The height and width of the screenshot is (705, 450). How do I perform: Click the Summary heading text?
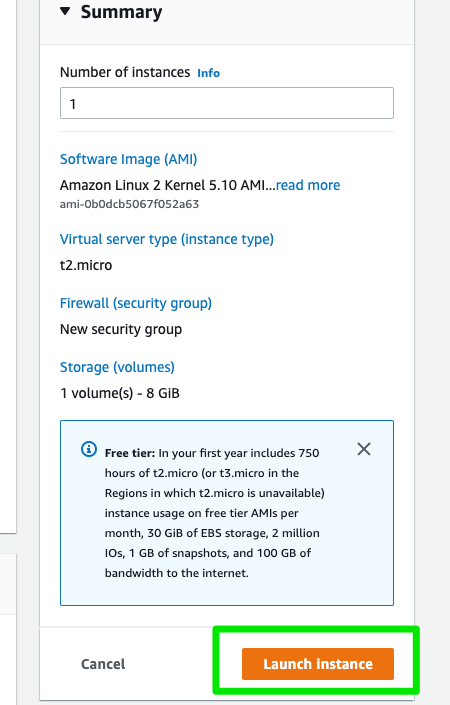121,12
